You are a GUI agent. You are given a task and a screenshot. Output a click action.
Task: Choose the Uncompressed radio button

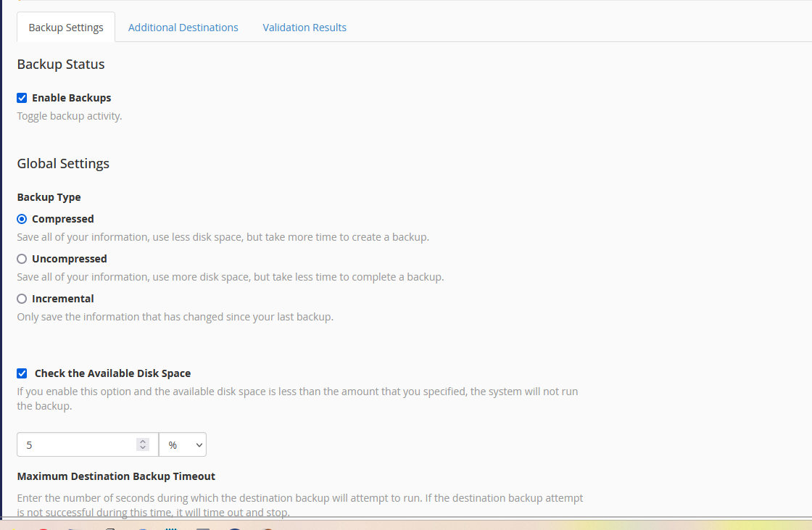click(22, 259)
